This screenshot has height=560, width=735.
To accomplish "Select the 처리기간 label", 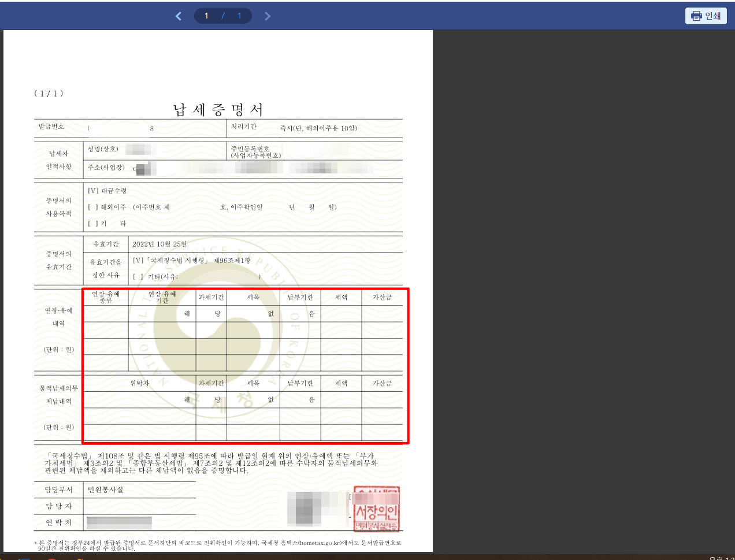I will pyautogui.click(x=244, y=127).
